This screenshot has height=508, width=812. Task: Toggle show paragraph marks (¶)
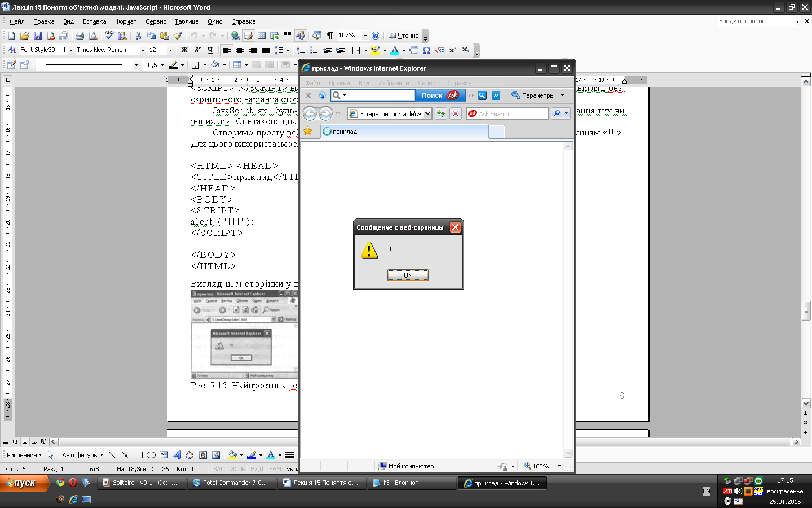[330, 36]
